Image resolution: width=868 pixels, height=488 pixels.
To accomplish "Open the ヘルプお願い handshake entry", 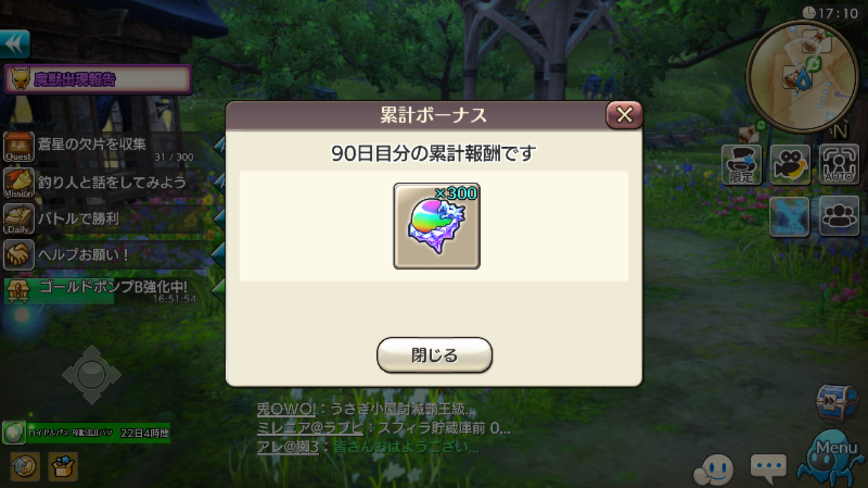I will pyautogui.click(x=108, y=254).
